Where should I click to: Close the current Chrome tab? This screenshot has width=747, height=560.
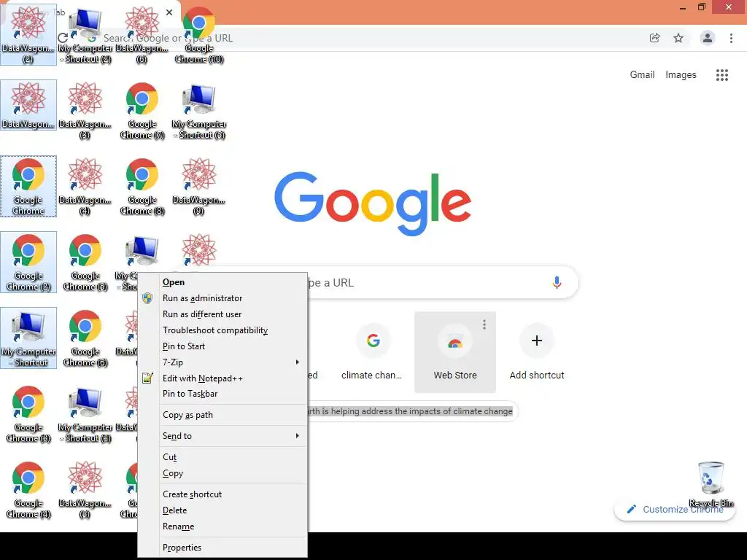(169, 12)
